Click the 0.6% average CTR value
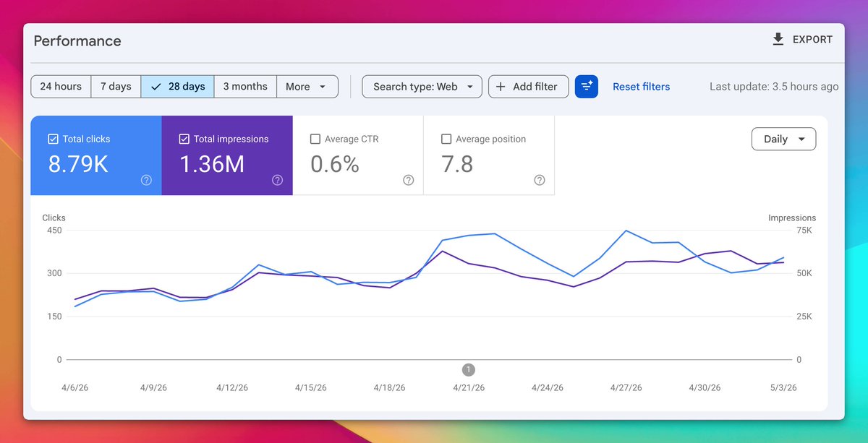 335,165
